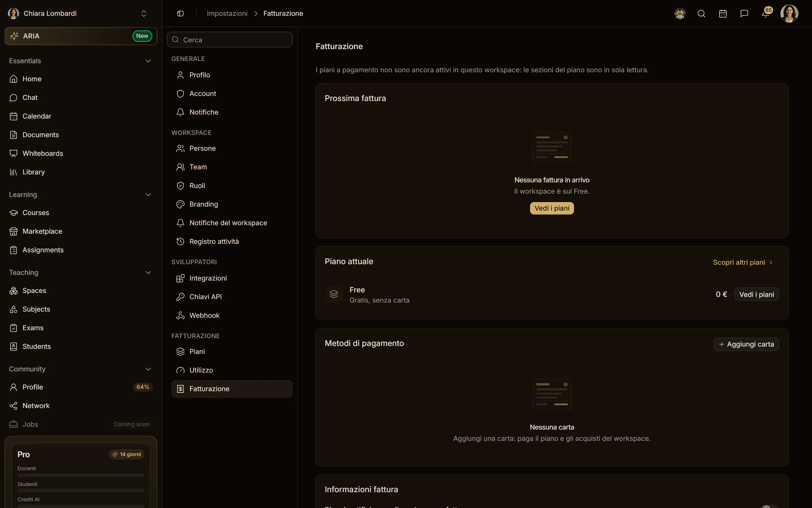Click Impostazioni breadcrumb
812x508 pixels.
coord(227,14)
